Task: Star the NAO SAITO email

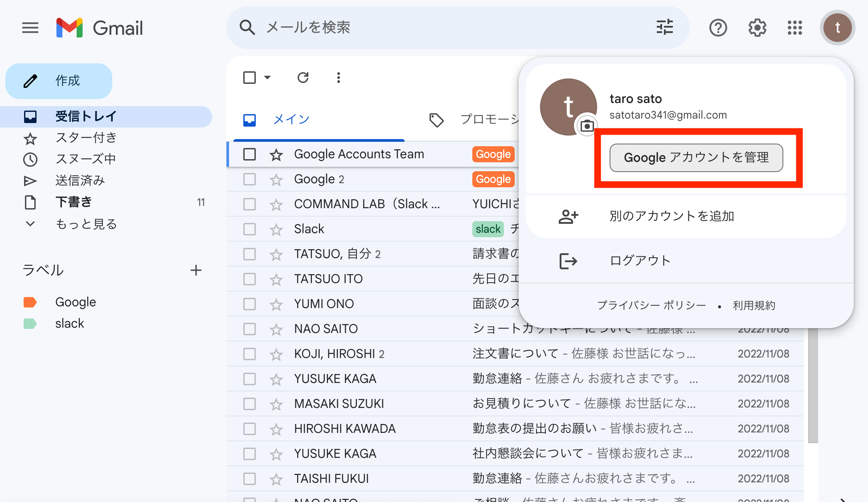Action: [276, 329]
